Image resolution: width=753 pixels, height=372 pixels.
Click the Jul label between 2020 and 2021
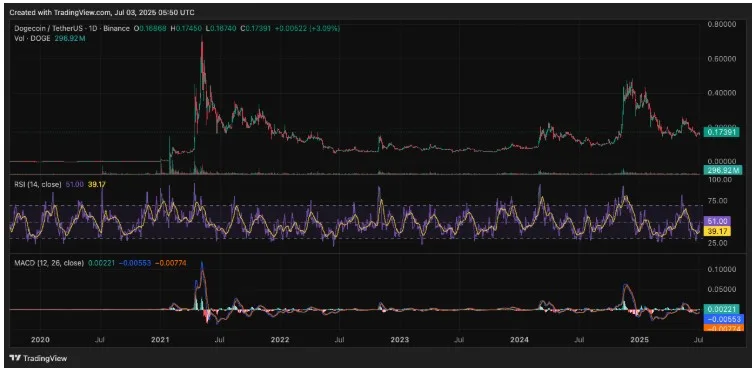pyautogui.click(x=100, y=340)
